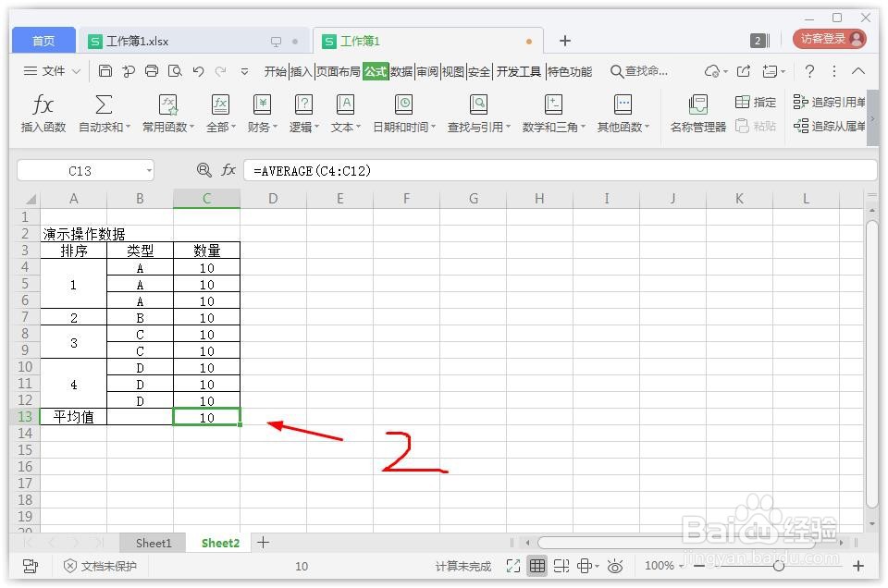Click the 指定 button in ribbon
The image size is (888, 588).
756,102
